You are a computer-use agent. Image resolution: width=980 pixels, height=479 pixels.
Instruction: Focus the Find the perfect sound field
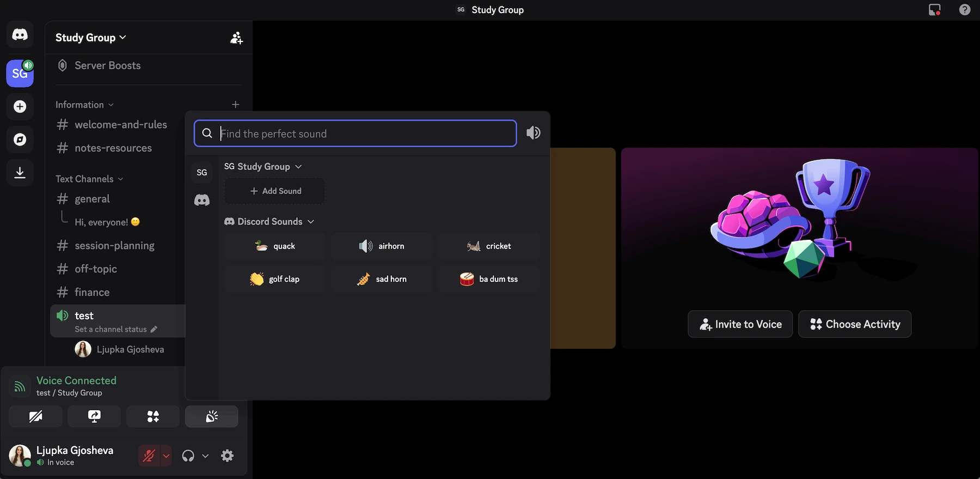point(356,134)
